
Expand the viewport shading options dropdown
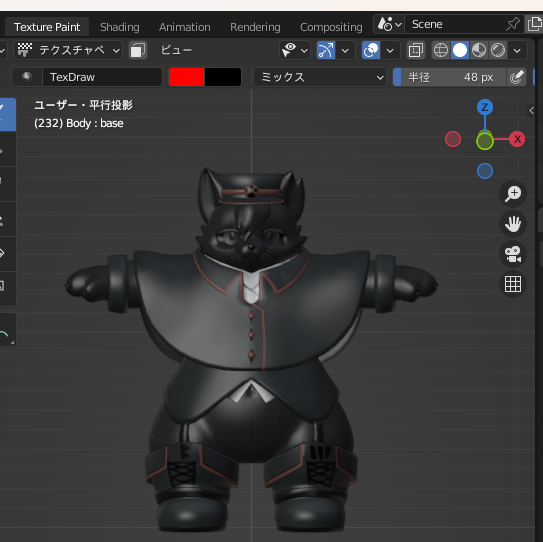click(x=517, y=50)
